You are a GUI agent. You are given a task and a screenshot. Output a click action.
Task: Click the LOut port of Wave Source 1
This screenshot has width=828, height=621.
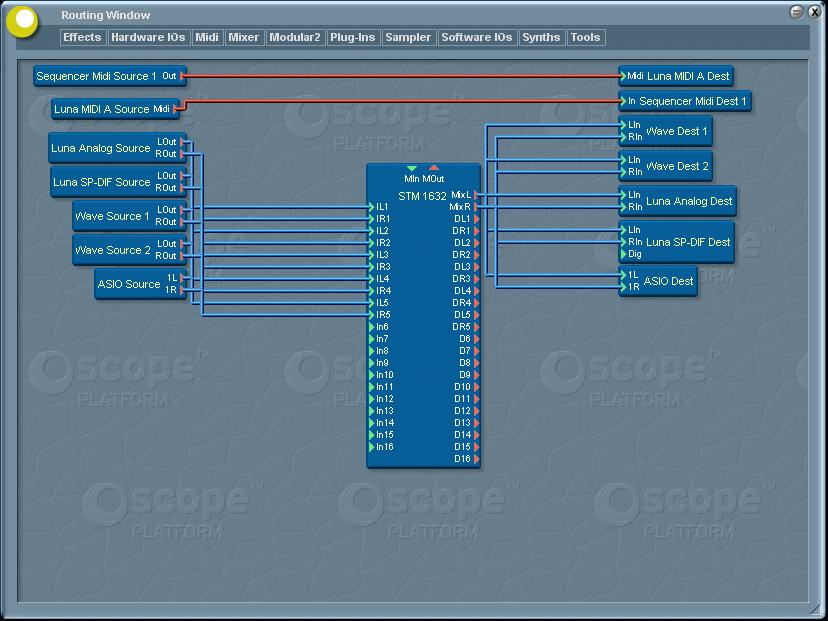[182, 210]
